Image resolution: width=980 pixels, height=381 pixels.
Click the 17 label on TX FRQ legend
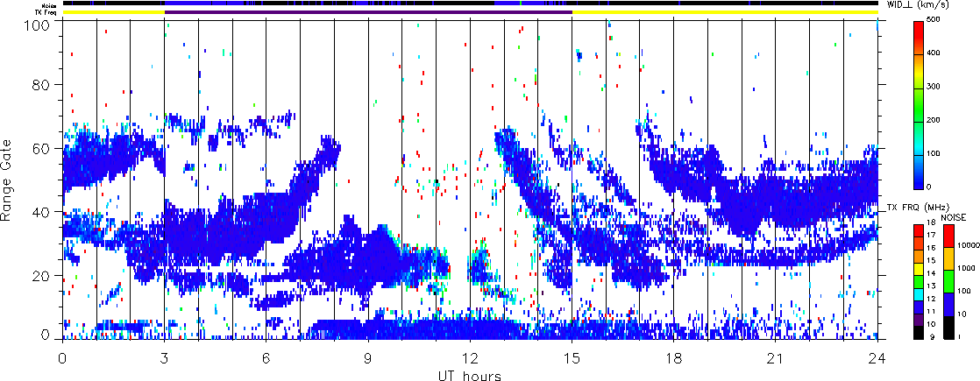pyautogui.click(x=931, y=236)
